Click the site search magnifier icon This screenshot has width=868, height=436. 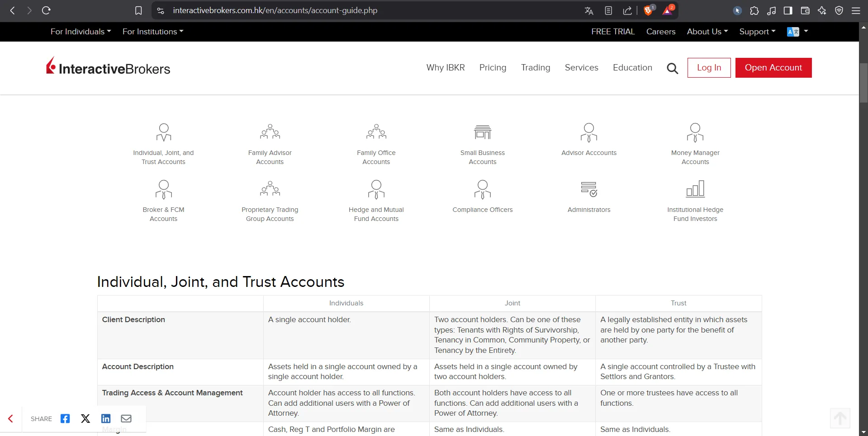click(x=673, y=68)
